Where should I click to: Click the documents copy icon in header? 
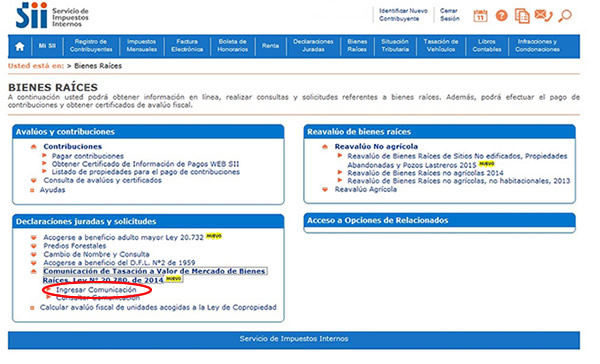(x=522, y=16)
